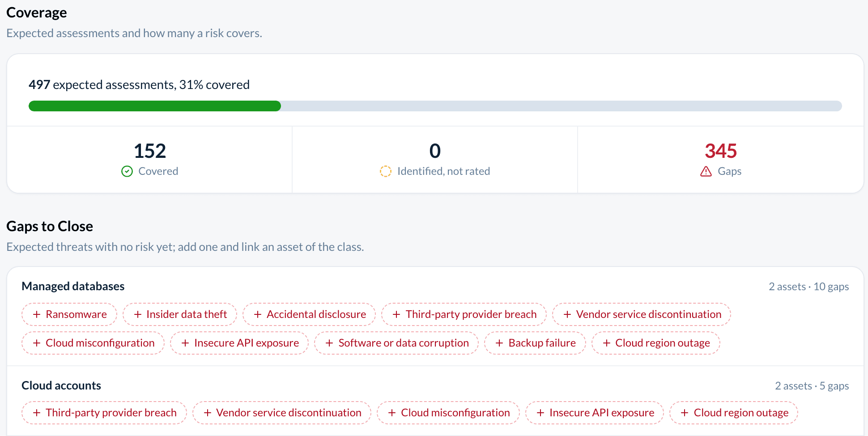The width and height of the screenshot is (868, 436).
Task: Add Software or data corruption chip
Action: (x=396, y=343)
